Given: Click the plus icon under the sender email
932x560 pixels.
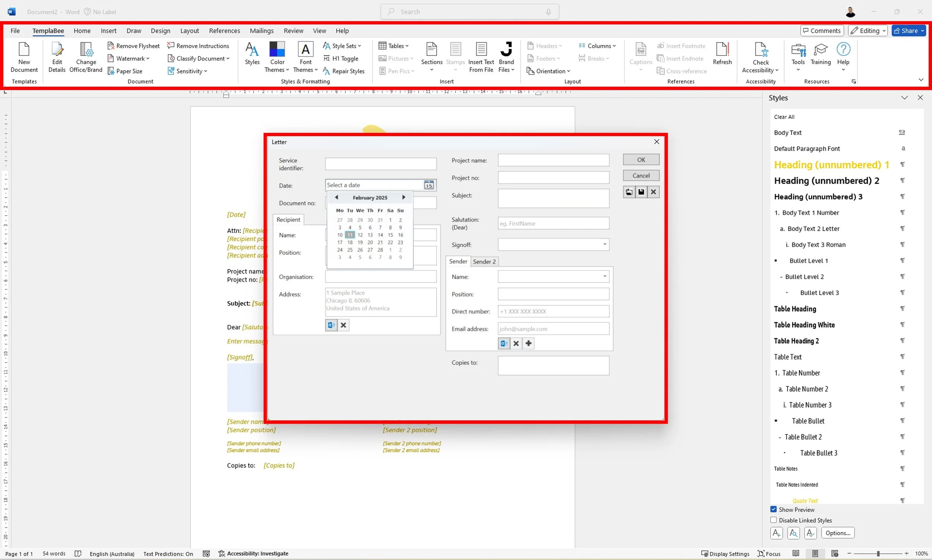Looking at the screenshot, I should coord(529,344).
